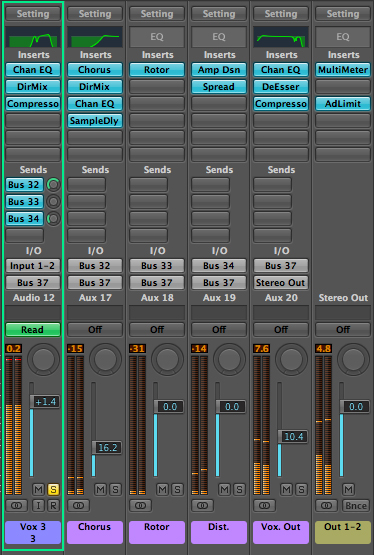Viewport: 374px width, 555px height.
Task: Click the Stereo Out empty EQ box
Action: tap(343, 37)
